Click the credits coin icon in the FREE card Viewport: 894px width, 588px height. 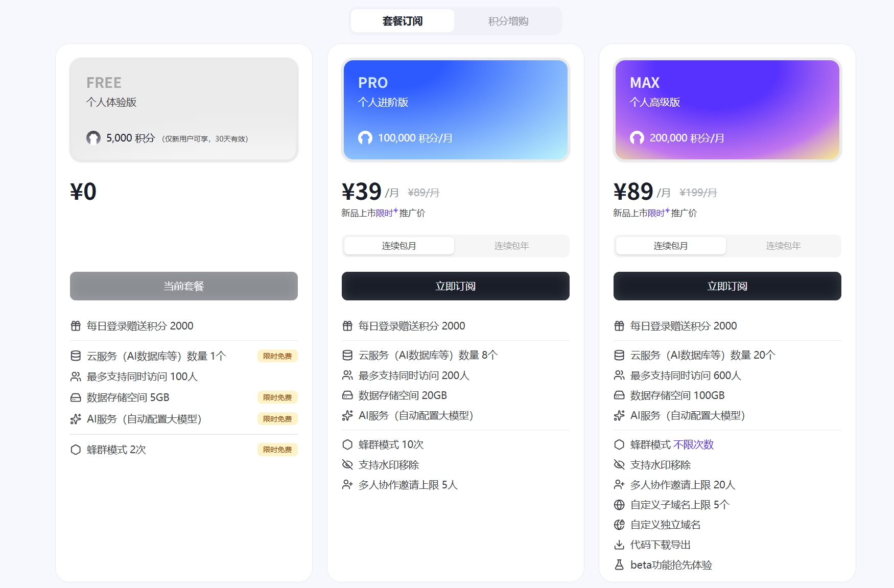tap(93, 137)
